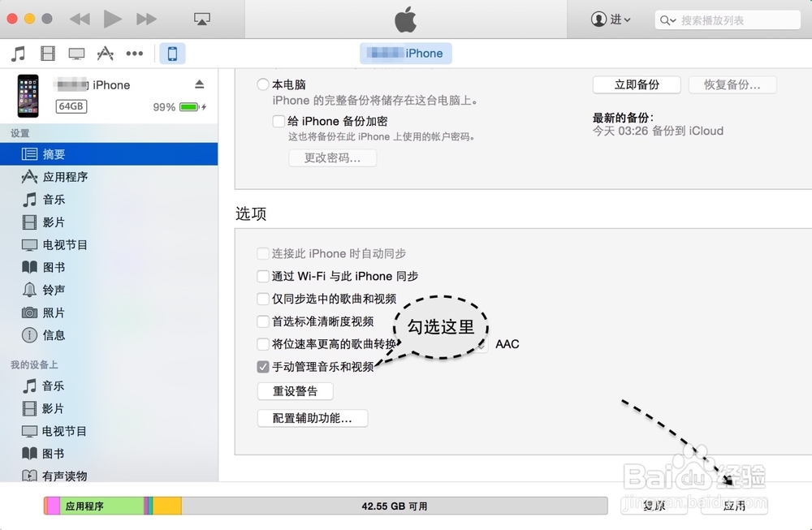Skip back with rewind button
This screenshot has width=812, height=530.
coord(80,19)
